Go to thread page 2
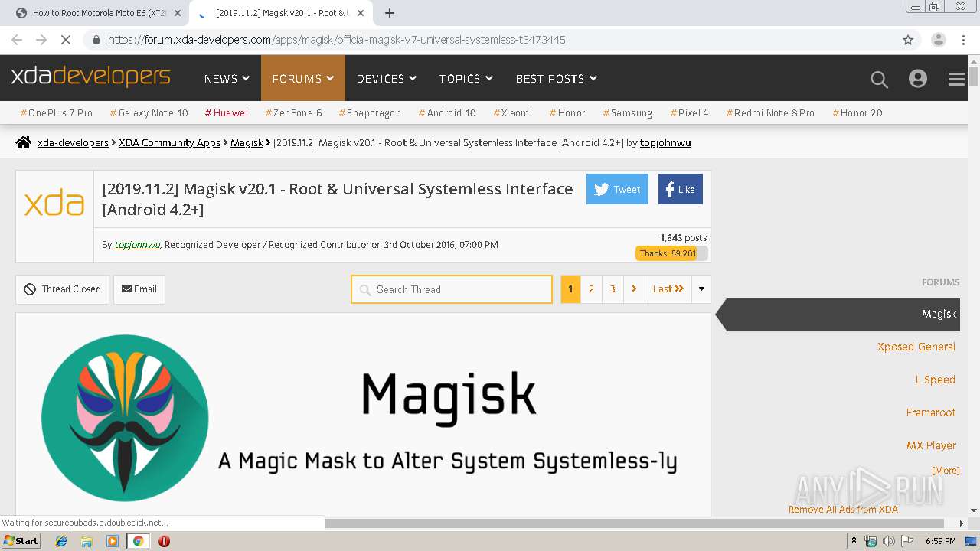 [x=591, y=289]
